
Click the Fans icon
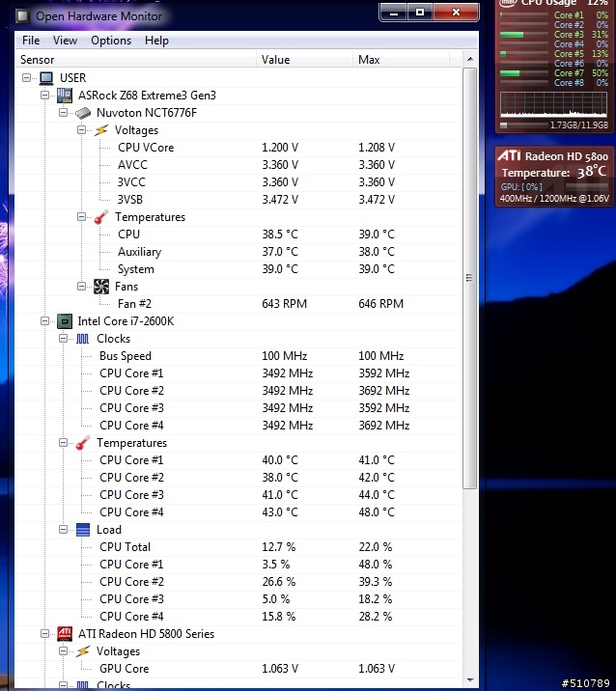click(x=101, y=287)
